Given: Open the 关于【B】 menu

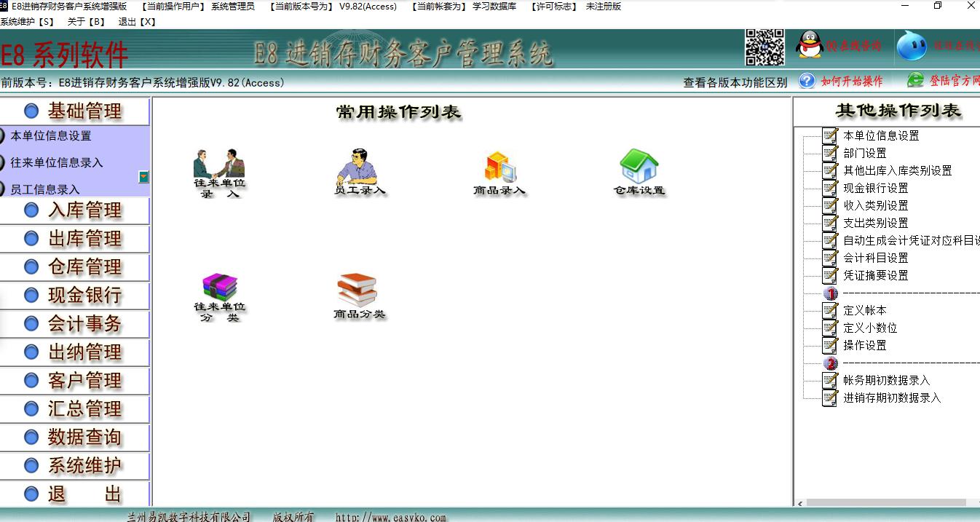Looking at the screenshot, I should (x=86, y=22).
